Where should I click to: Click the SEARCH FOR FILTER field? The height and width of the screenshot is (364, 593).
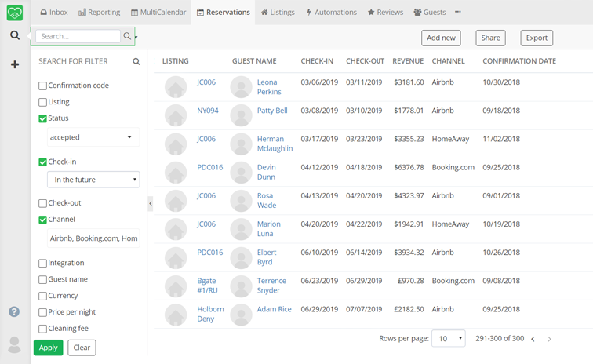point(73,61)
